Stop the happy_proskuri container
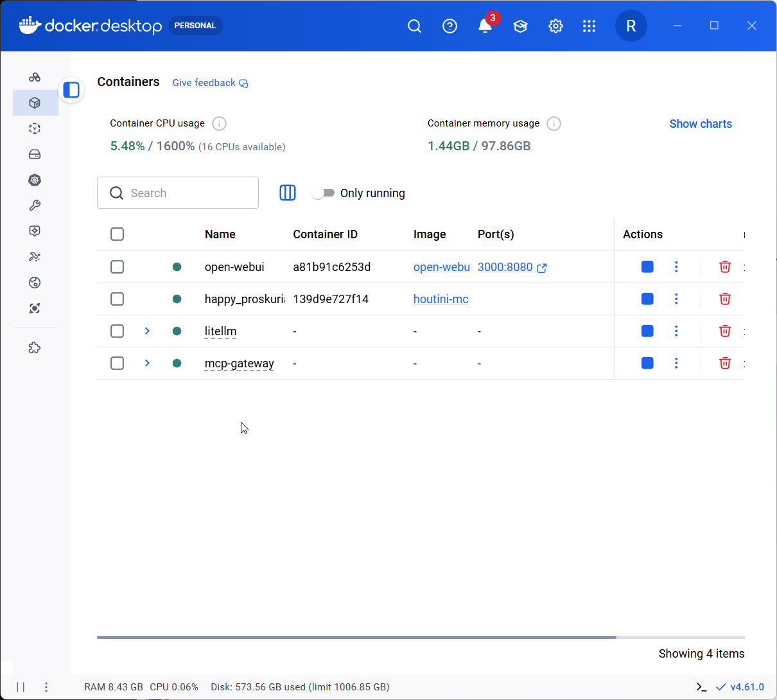This screenshot has width=777, height=700. coord(647,299)
